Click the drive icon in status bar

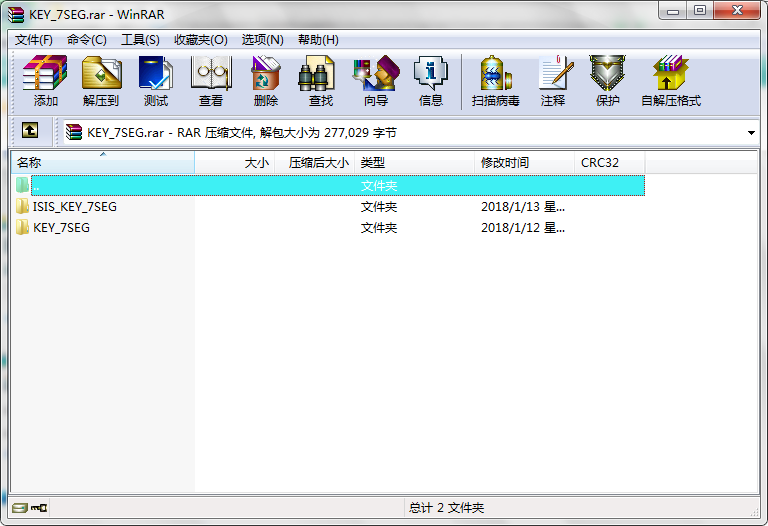(20, 508)
